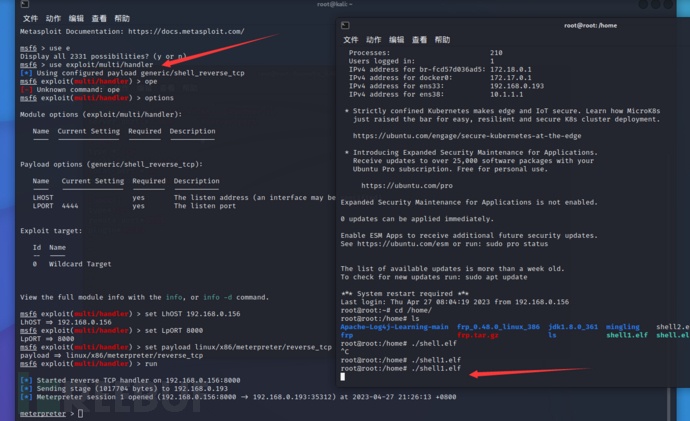Open 动作 menu in root@kali terminal
690x421 pixels.
53,18
